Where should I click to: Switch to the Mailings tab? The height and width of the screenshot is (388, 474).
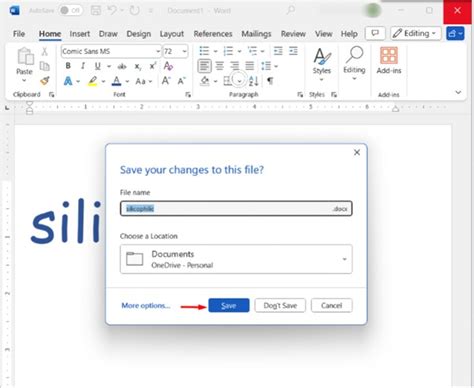coord(256,34)
